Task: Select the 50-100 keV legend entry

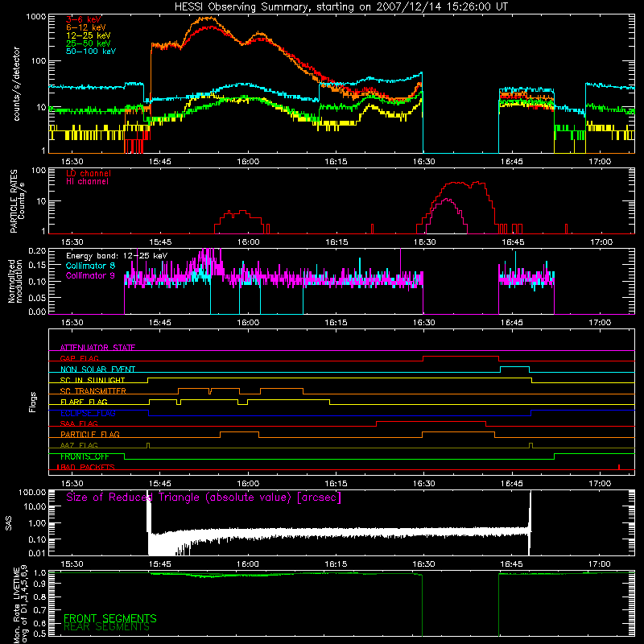Action: click(91, 52)
